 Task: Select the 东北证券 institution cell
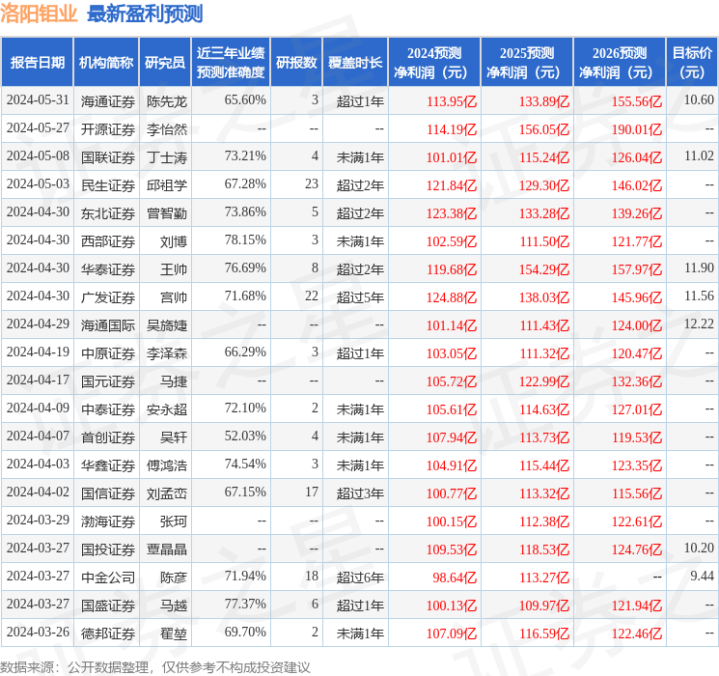(x=108, y=213)
